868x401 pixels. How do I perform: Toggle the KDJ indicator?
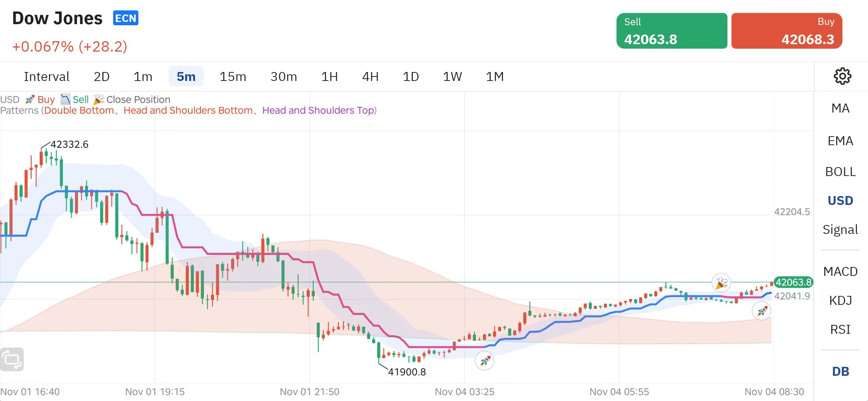[x=840, y=300]
